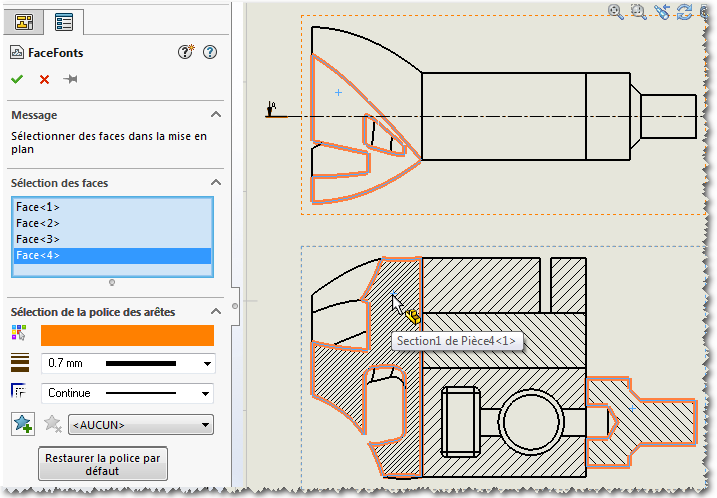The image size is (717, 498).
Task: Add a favorite with the star-plus icon
Action: [x=22, y=424]
